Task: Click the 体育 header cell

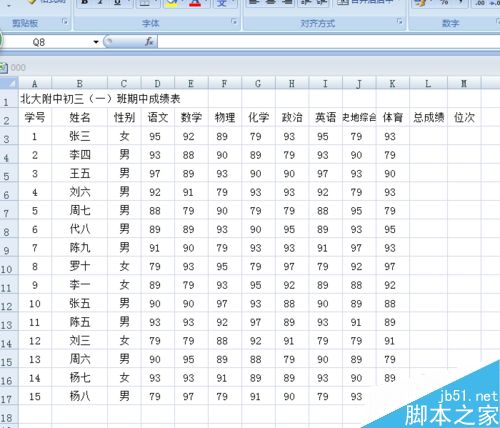Action: (x=393, y=117)
